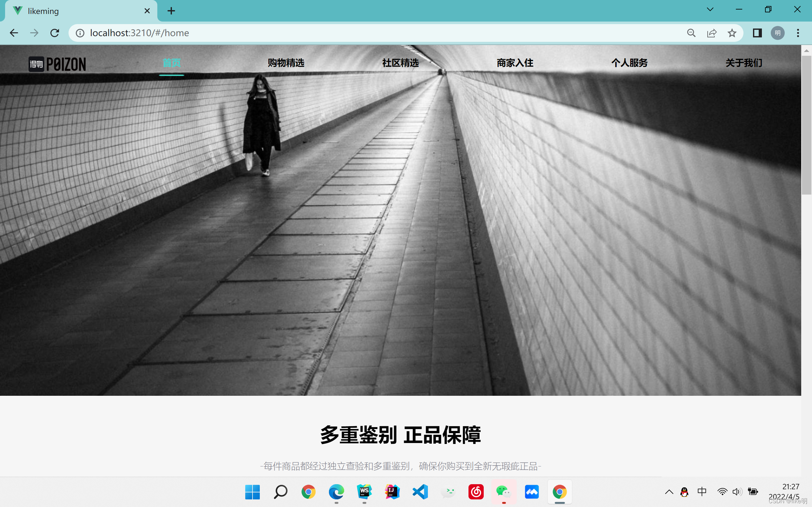Click the POIZON 得物 logo
This screenshot has height=507, width=812.
click(x=57, y=64)
